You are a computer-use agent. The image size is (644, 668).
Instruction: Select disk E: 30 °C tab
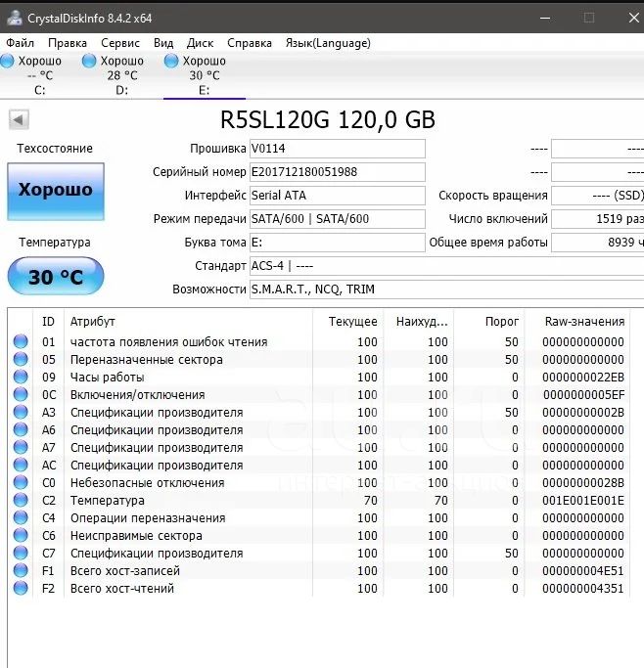click(205, 75)
